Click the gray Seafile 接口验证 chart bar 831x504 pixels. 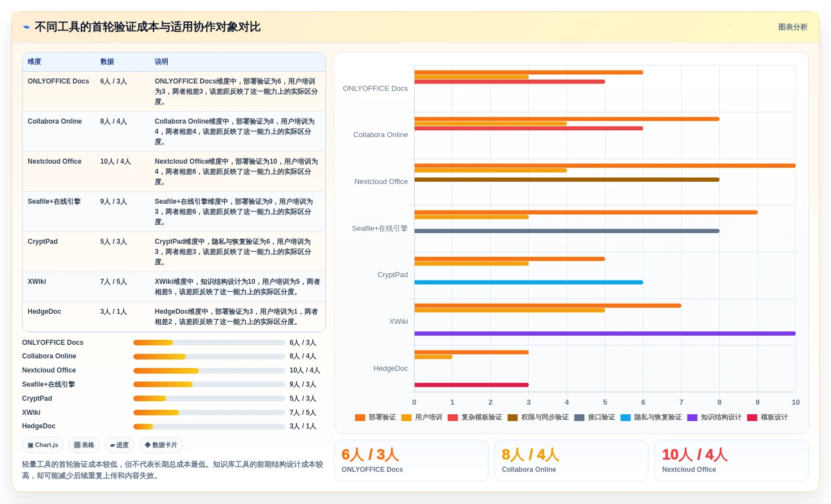point(567,231)
